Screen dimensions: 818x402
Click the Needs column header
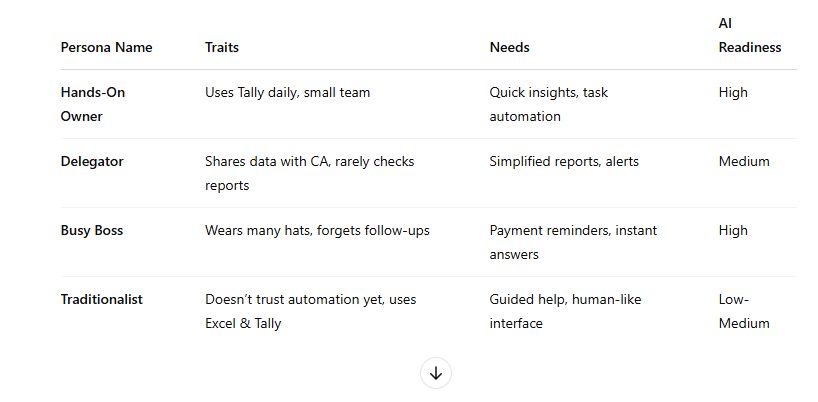509,47
